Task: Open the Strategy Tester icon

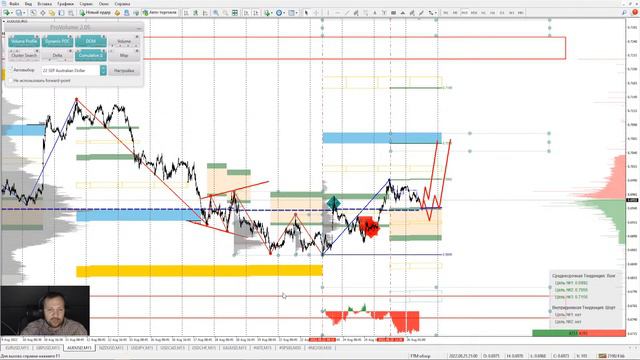Action: tap(71, 13)
